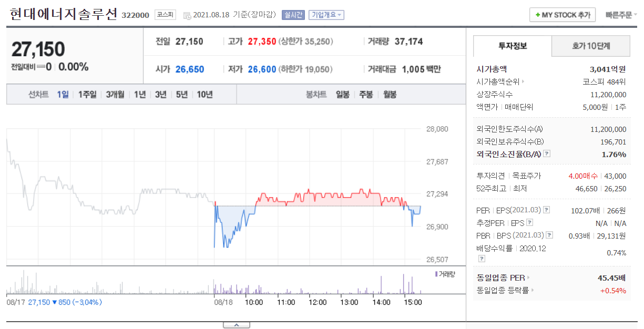Viewport: 644px width, 329px height.
Task: Click help icon under 배당수익률
Action: [x=482, y=259]
